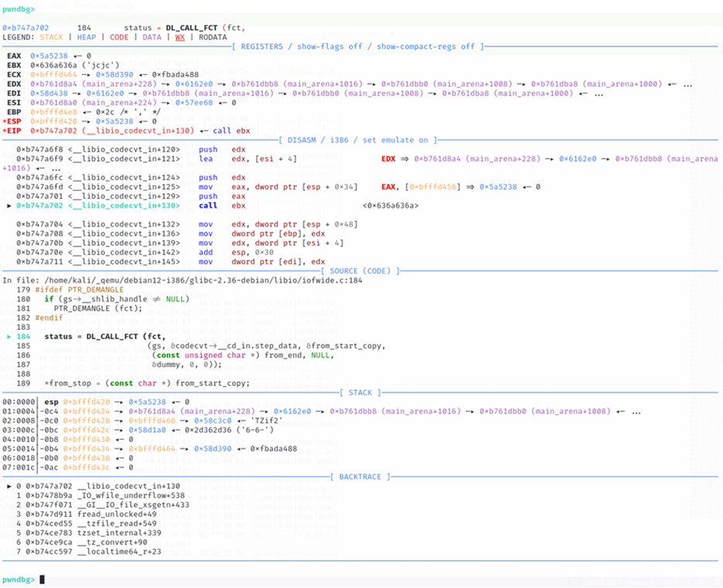Viewport: 723px width, 588px height.
Task: Click backtrace frame 6 __tz_convert+90
Action: [x=82, y=542]
